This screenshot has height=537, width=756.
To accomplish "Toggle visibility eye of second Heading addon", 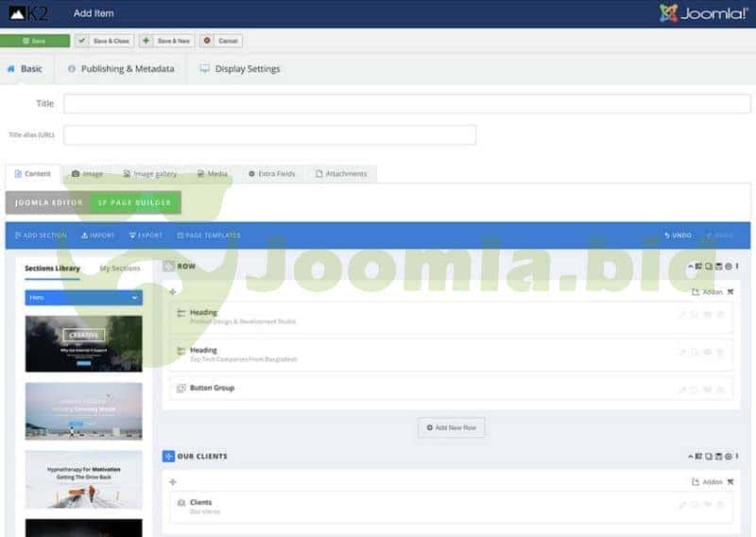I will coord(707,352).
